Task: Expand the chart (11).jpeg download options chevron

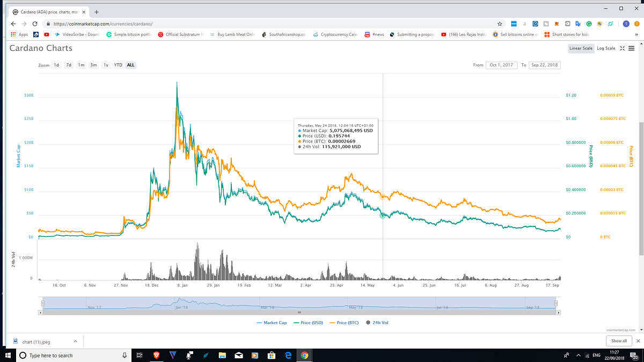Action: 75,341
